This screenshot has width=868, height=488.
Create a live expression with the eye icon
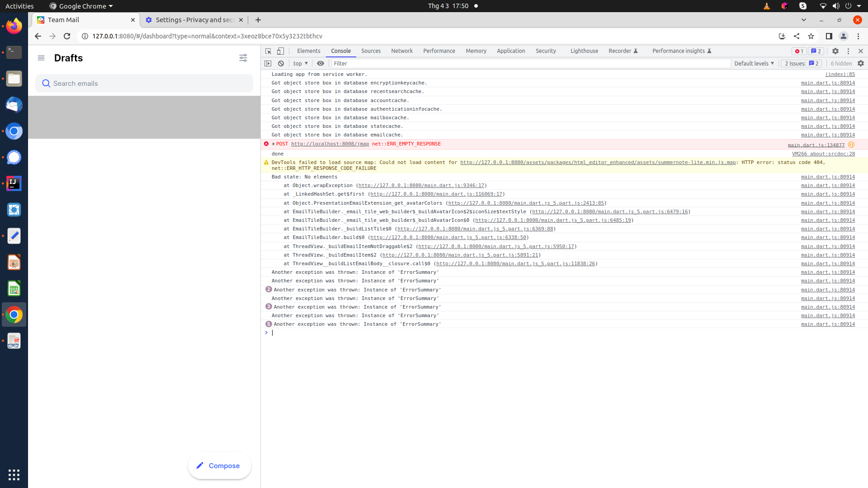pos(321,63)
